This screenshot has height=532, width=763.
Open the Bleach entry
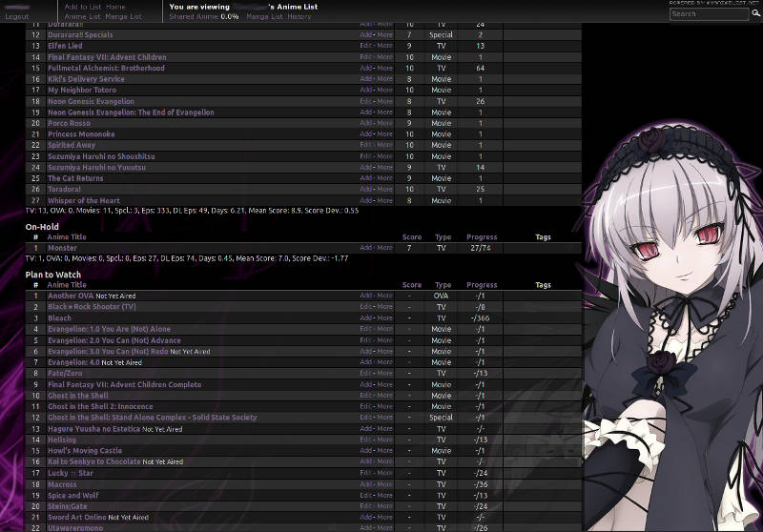coord(59,318)
